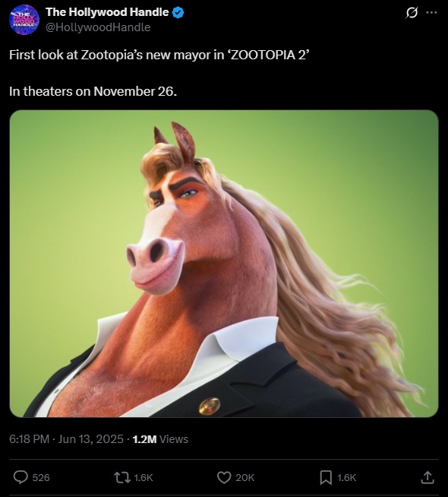Open the three-dot more options menu
448x497 pixels.
coord(431,13)
